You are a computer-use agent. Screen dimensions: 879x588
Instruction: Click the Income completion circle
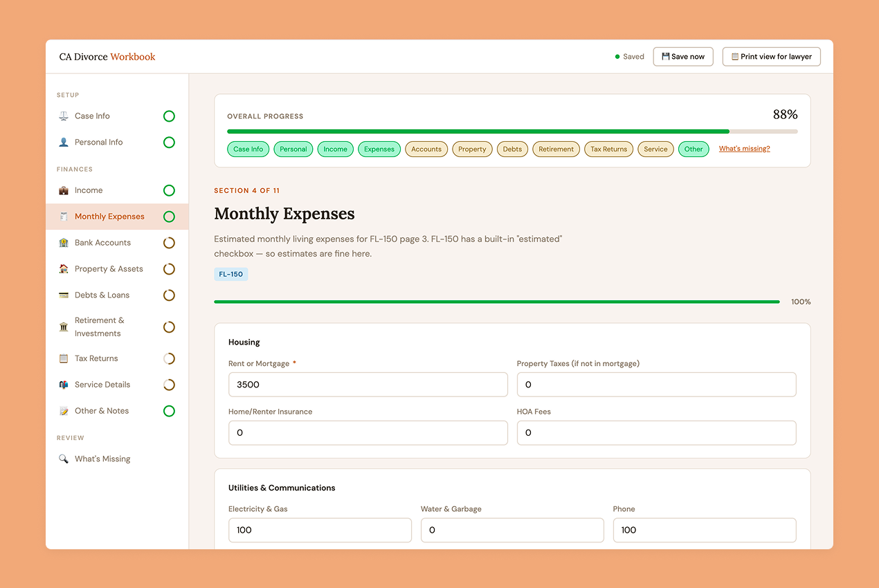[169, 190]
